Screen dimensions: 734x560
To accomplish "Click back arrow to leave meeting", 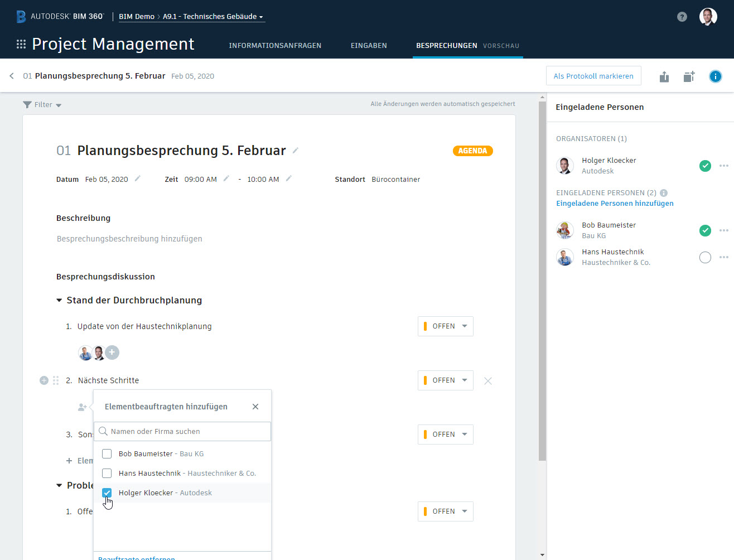I will [12, 76].
